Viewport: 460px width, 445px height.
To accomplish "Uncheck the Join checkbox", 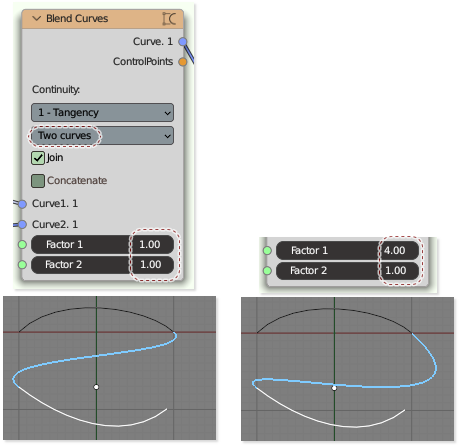I will pos(38,158).
